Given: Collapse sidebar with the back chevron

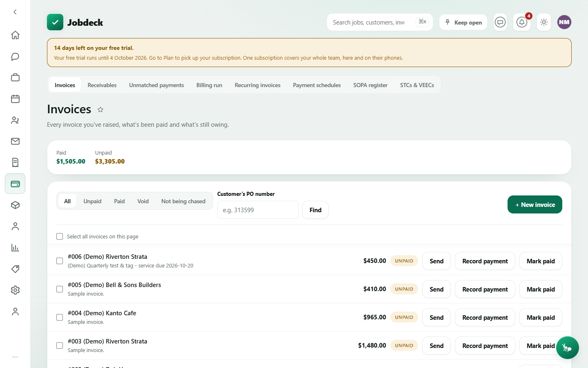Looking at the screenshot, I should tap(15, 12).
